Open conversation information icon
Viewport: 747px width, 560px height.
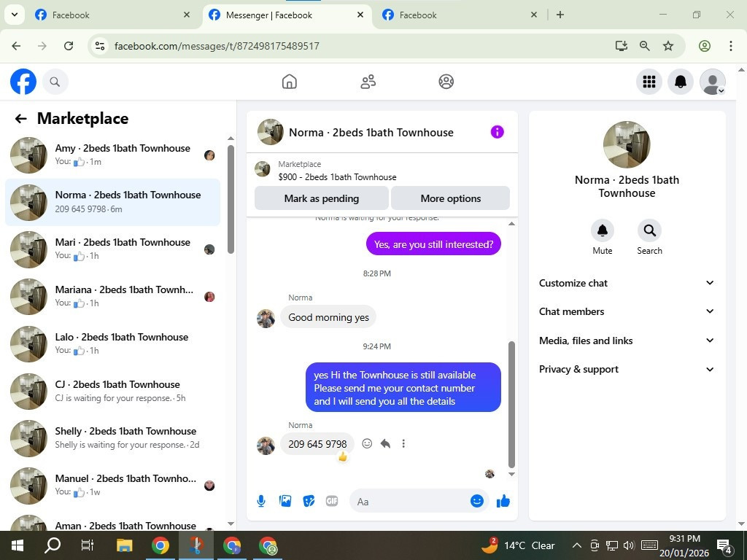click(x=497, y=132)
